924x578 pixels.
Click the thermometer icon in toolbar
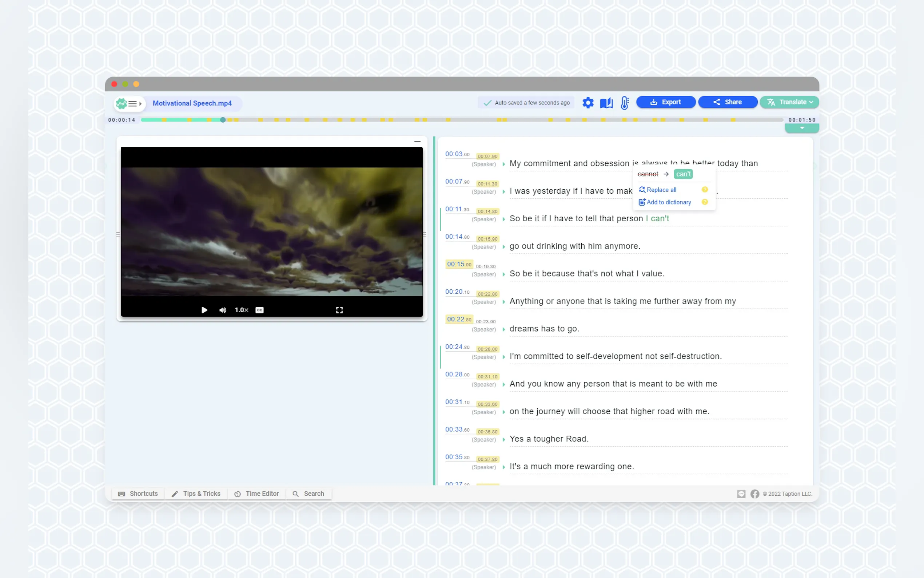(x=625, y=102)
